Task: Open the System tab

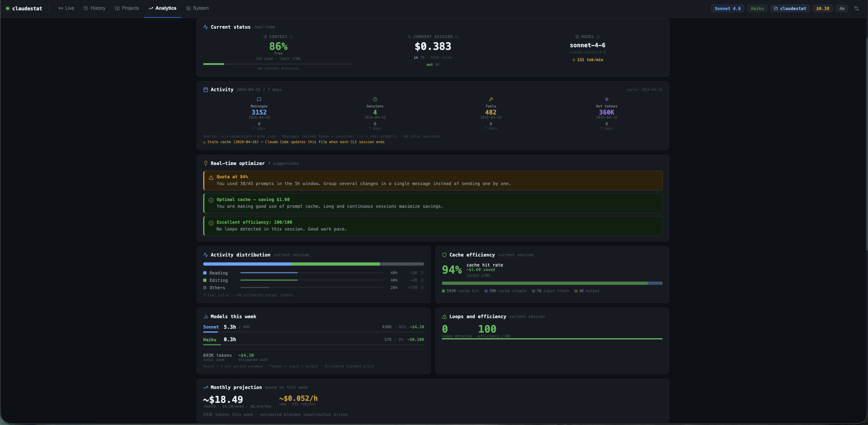Action: coord(198,8)
